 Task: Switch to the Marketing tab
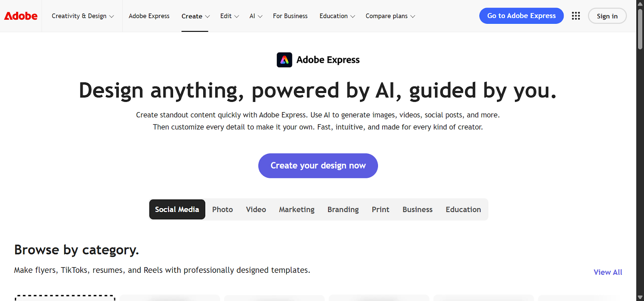[297, 209]
